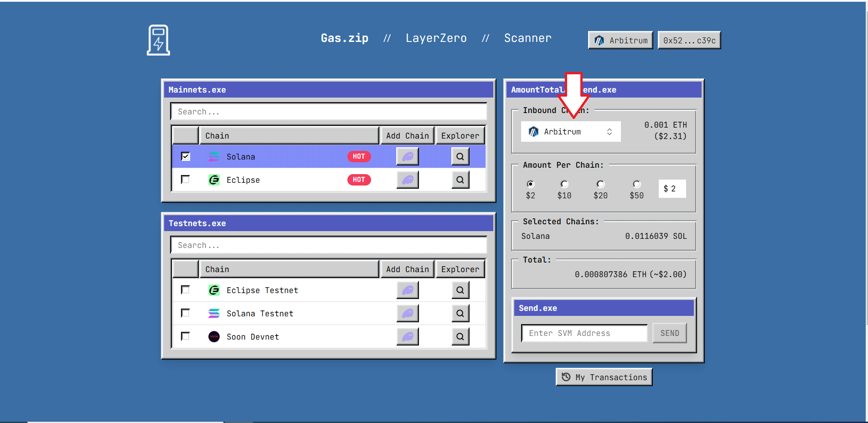Select the $50 amount radio button
The width and height of the screenshot is (868, 423).
[x=636, y=184]
